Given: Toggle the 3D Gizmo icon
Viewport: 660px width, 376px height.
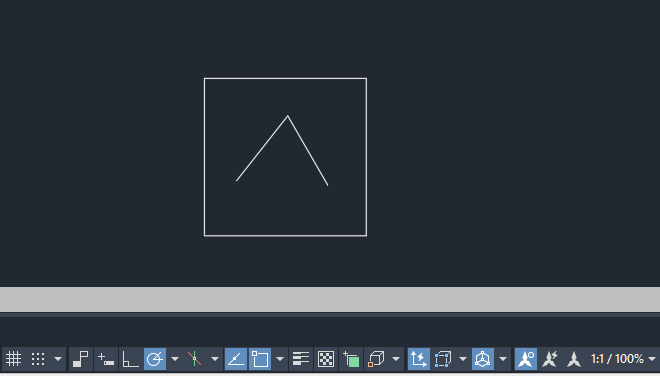Looking at the screenshot, I should pos(483,359).
